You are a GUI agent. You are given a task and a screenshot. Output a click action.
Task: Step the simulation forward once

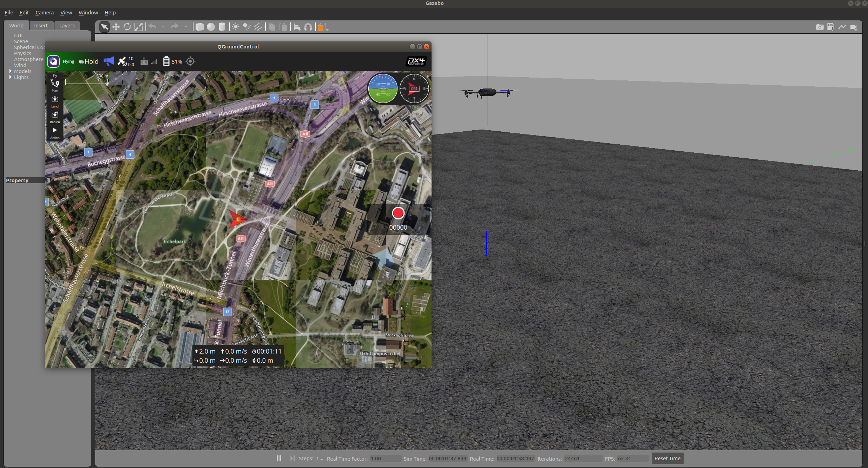[292, 458]
